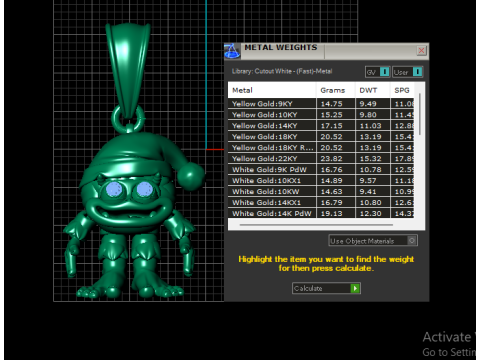Click the Metal Weights flask icon
The image size is (480, 360).
[x=232, y=51]
